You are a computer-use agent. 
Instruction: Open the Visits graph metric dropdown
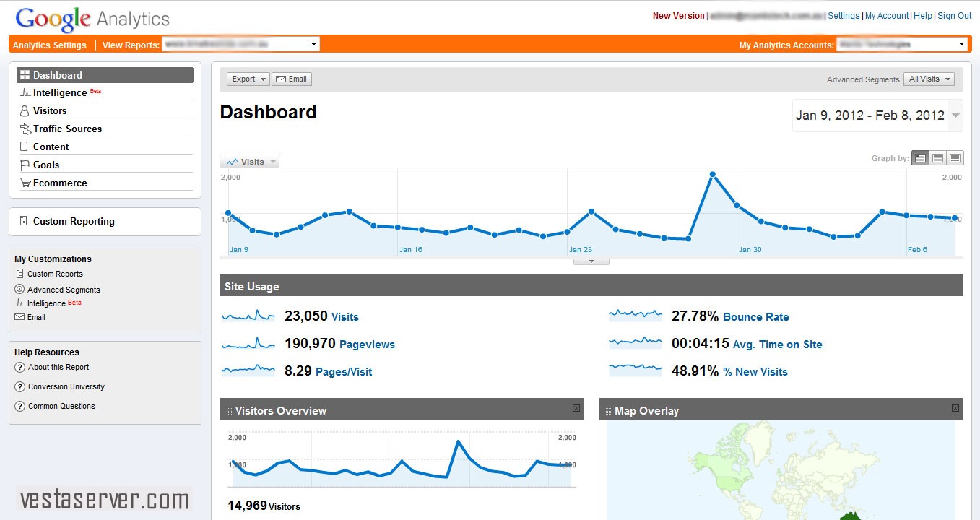pyautogui.click(x=250, y=162)
